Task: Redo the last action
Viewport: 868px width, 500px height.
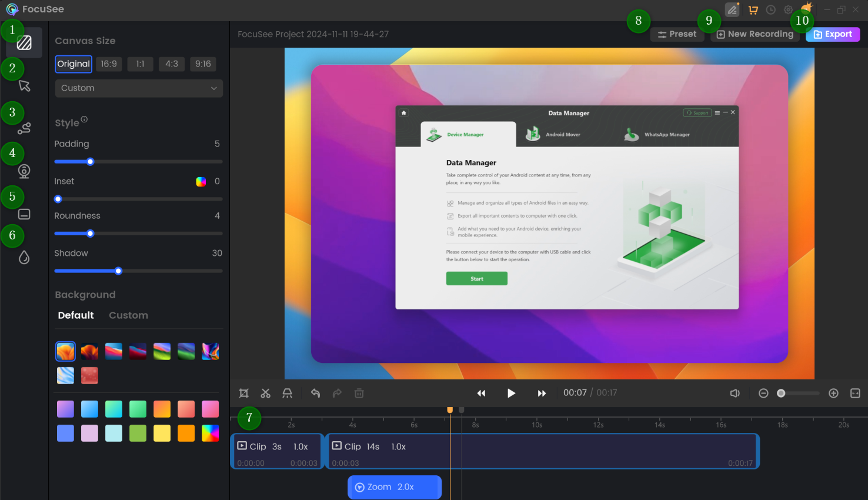Action: tap(337, 393)
